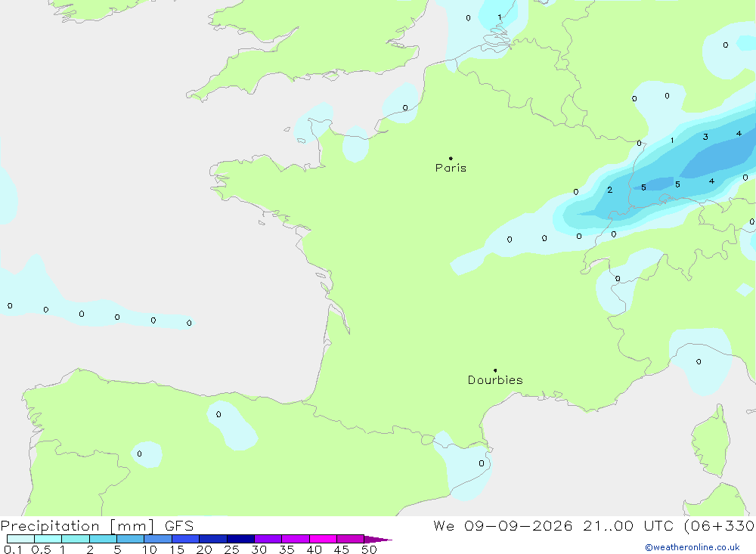Click the legend tick label 0.5
This screenshot has height=554, width=756.
click(41, 549)
